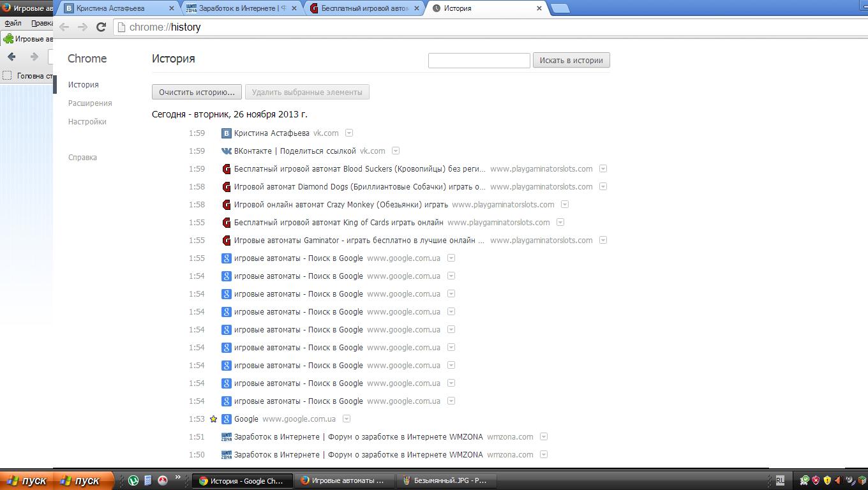
Task: Select the Игровые ав tab in the Firefox window
Action: (x=27, y=39)
